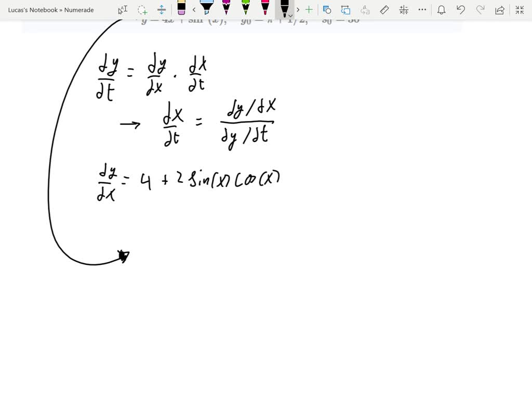The width and height of the screenshot is (532, 399).
Task: Enable the pink pen for drawing
Action: click(x=264, y=9)
